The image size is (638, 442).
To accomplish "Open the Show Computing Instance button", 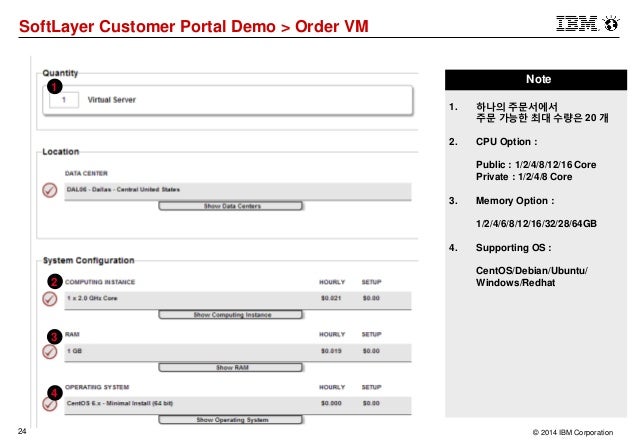I will pos(231,315).
